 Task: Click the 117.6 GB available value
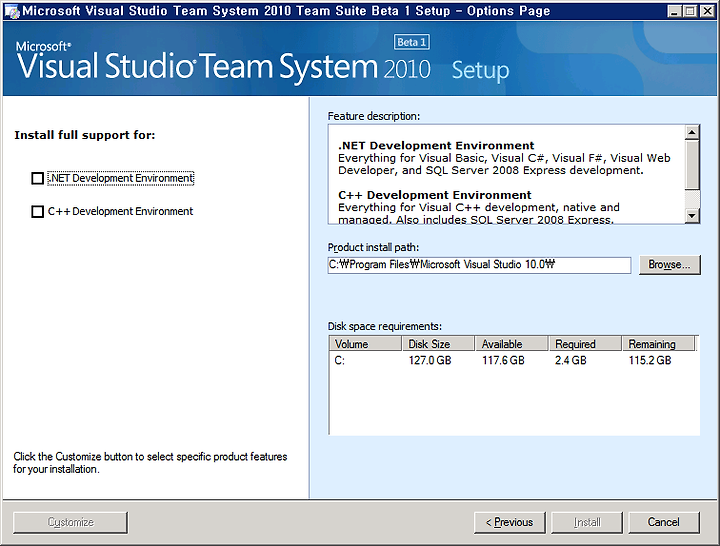tap(503, 360)
